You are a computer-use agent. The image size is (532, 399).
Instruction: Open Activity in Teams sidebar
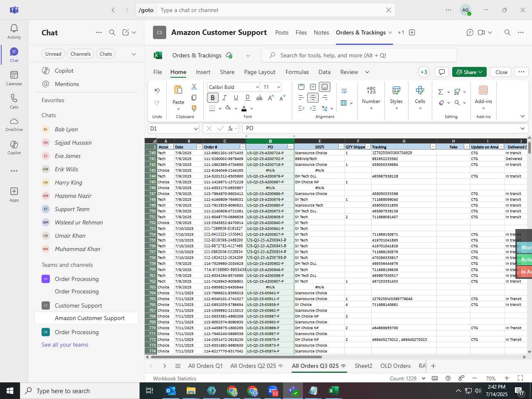[x=14, y=31]
